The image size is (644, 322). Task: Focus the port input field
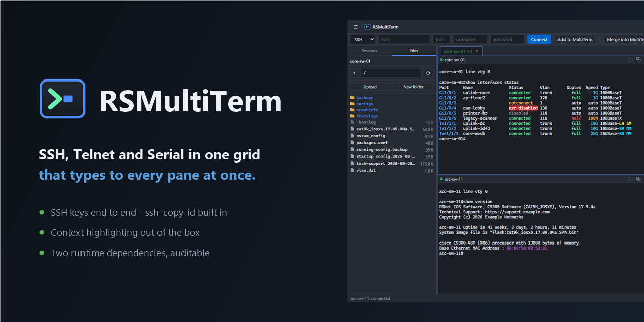441,39
